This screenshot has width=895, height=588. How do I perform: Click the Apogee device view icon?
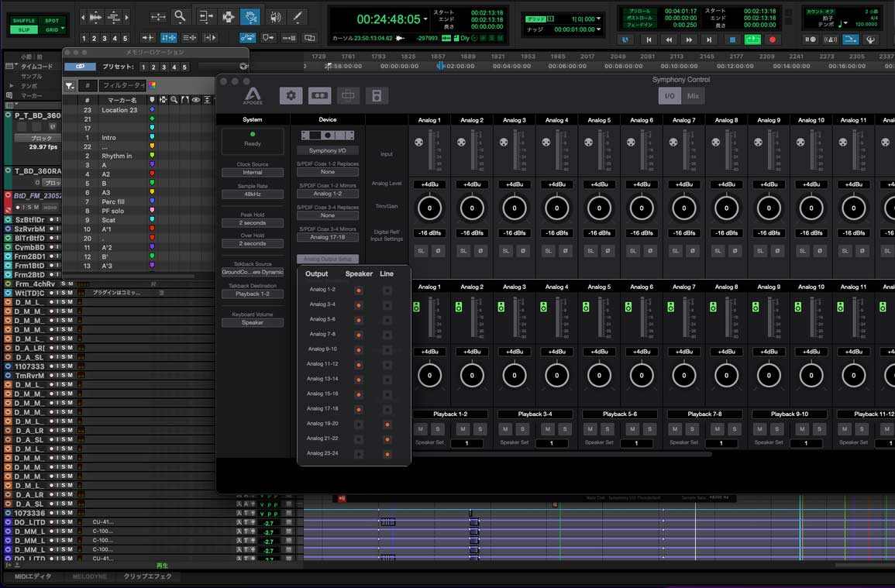point(319,95)
